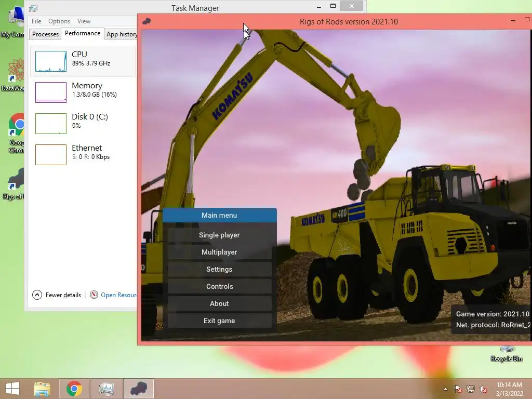Open Task Manager Options menu
Image resolution: width=532 pixels, height=399 pixels.
coord(59,21)
